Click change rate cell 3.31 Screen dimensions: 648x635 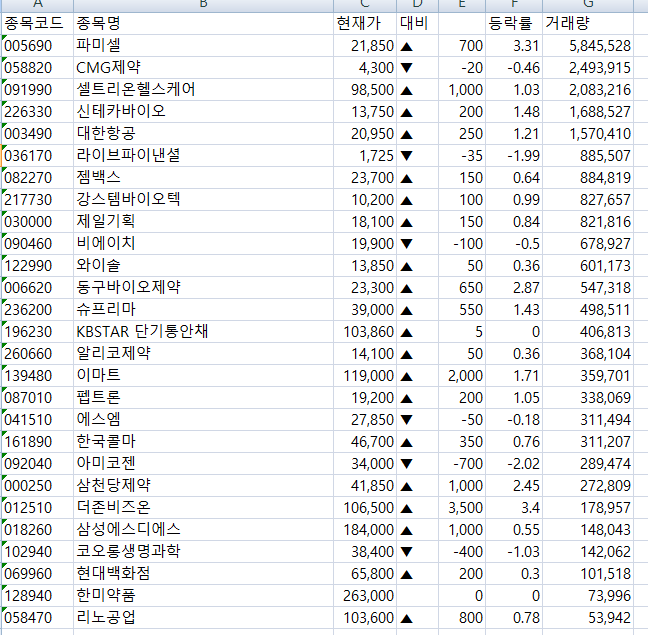(x=514, y=45)
